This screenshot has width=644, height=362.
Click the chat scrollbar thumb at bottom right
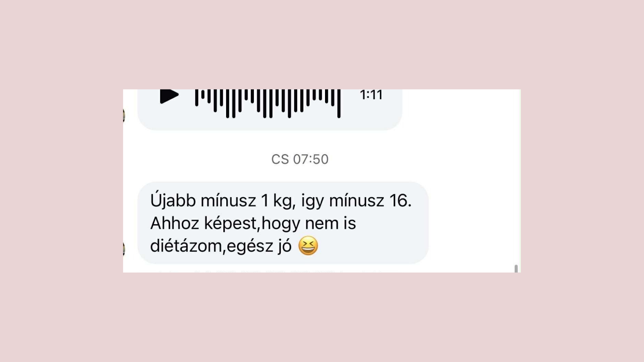[x=516, y=268]
